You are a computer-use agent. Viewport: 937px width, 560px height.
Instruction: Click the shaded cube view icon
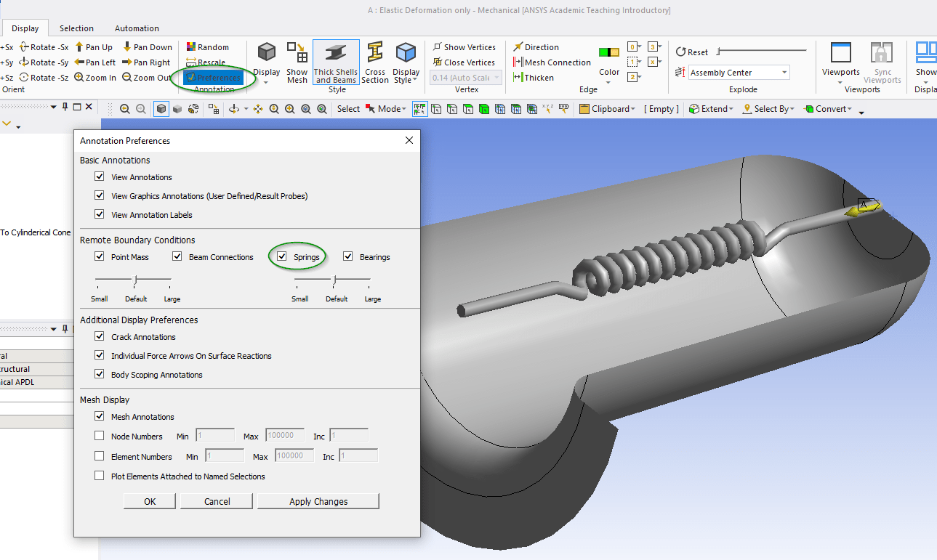(x=161, y=109)
